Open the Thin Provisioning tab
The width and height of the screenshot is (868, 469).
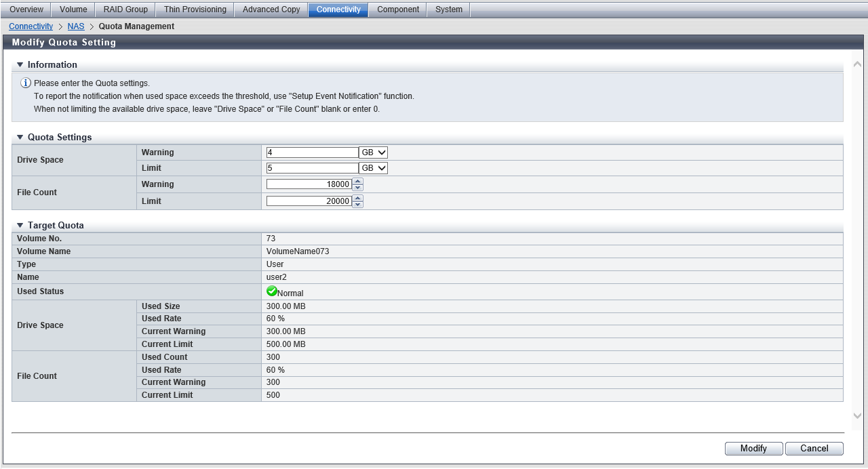[x=195, y=9]
